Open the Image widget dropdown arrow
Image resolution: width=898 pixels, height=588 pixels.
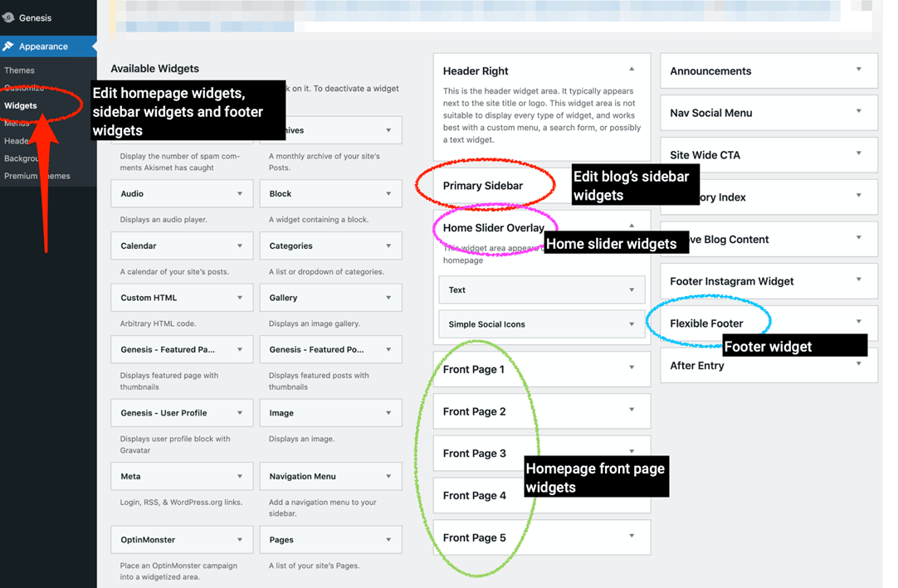(x=388, y=413)
